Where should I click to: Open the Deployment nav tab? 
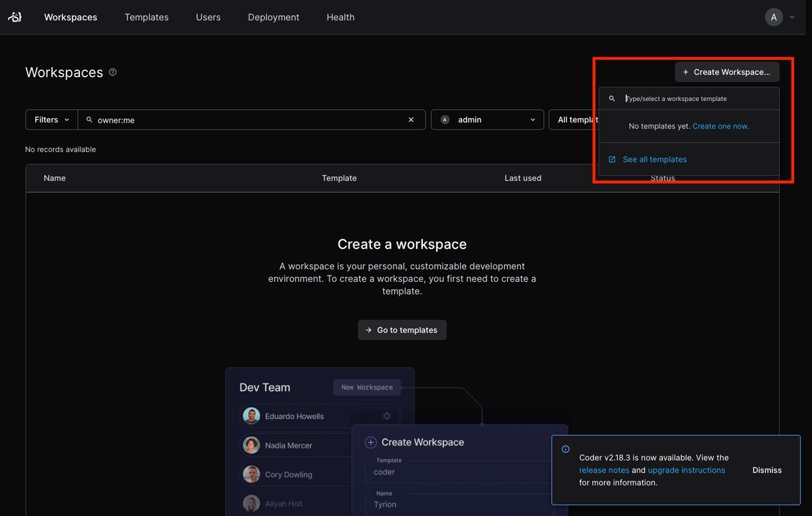[x=273, y=17]
